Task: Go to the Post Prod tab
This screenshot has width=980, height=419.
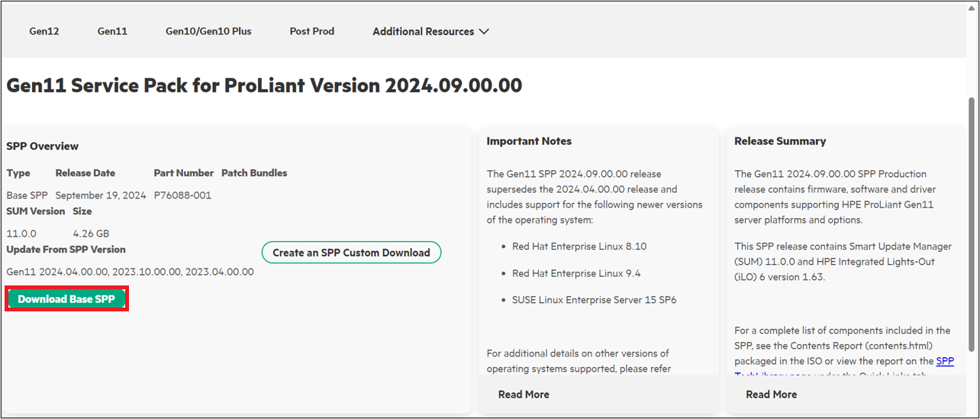Action: pyautogui.click(x=311, y=31)
